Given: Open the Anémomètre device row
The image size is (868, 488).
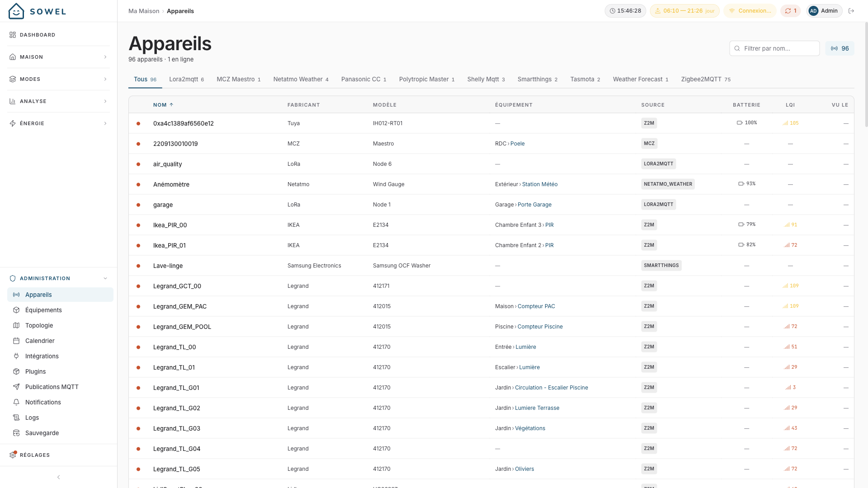Looking at the screenshot, I should pyautogui.click(x=491, y=184).
